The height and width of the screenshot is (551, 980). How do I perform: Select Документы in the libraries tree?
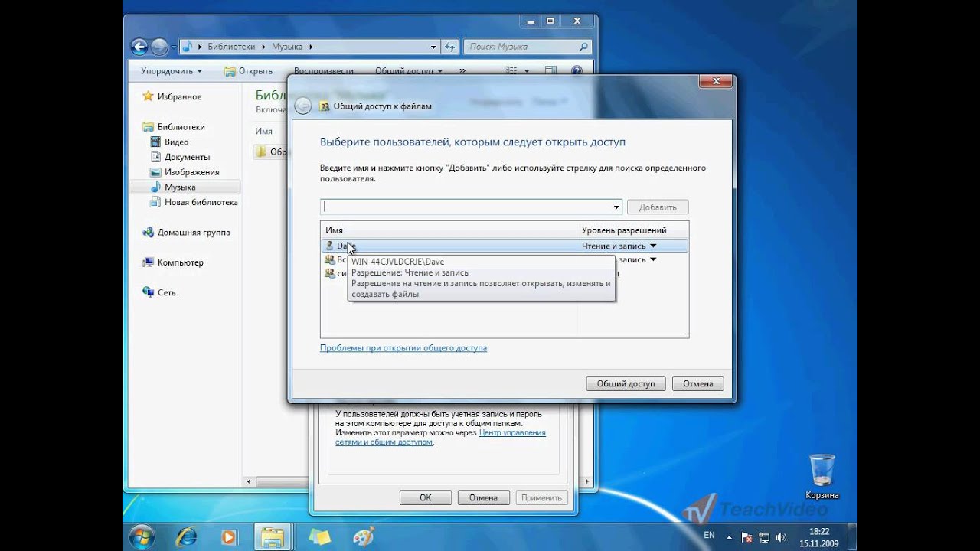point(187,157)
